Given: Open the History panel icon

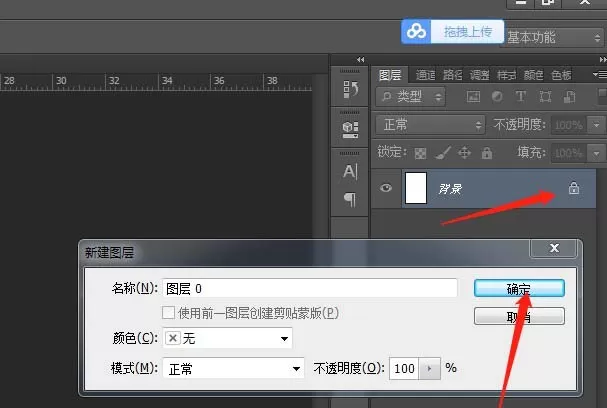Looking at the screenshot, I should click(x=350, y=89).
